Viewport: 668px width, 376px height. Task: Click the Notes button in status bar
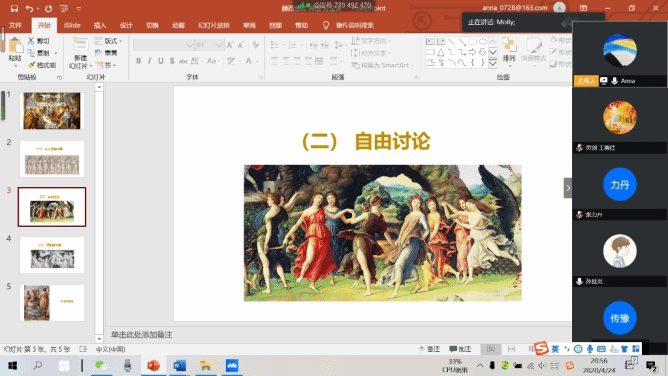click(x=429, y=349)
